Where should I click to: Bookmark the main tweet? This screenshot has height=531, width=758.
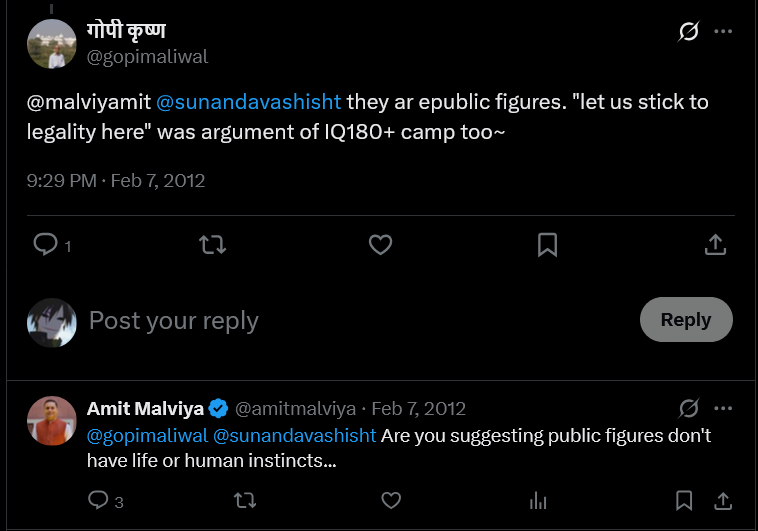tap(547, 245)
